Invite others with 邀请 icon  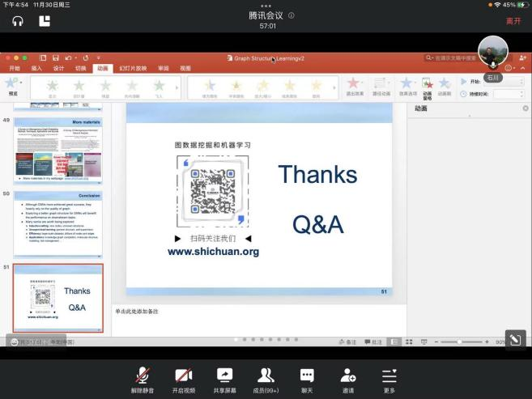click(348, 377)
